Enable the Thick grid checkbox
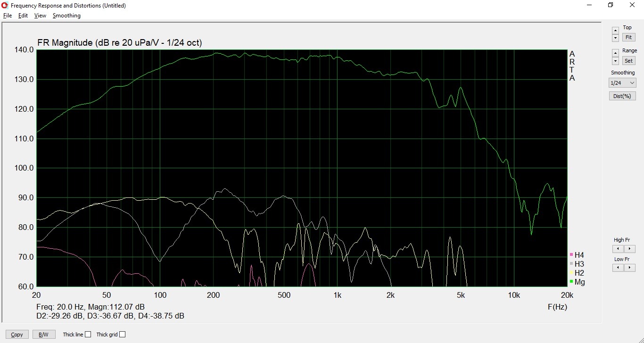 click(x=122, y=335)
